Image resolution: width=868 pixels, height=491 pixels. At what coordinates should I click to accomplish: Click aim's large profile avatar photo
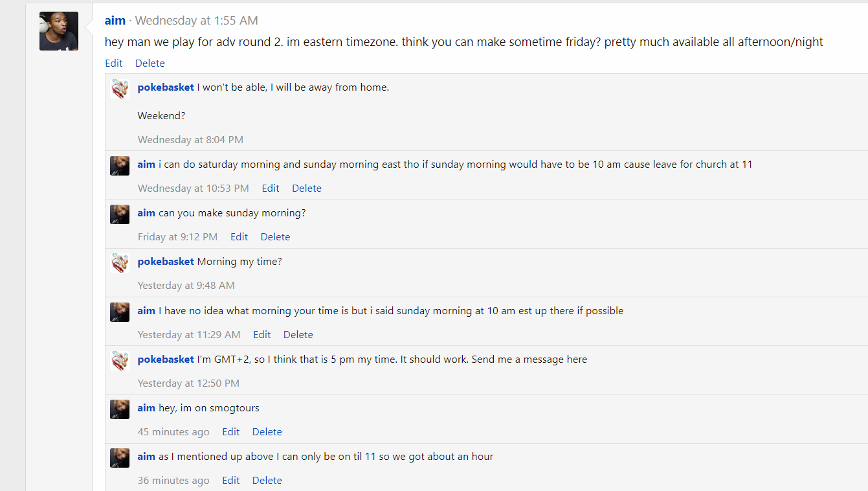59,31
